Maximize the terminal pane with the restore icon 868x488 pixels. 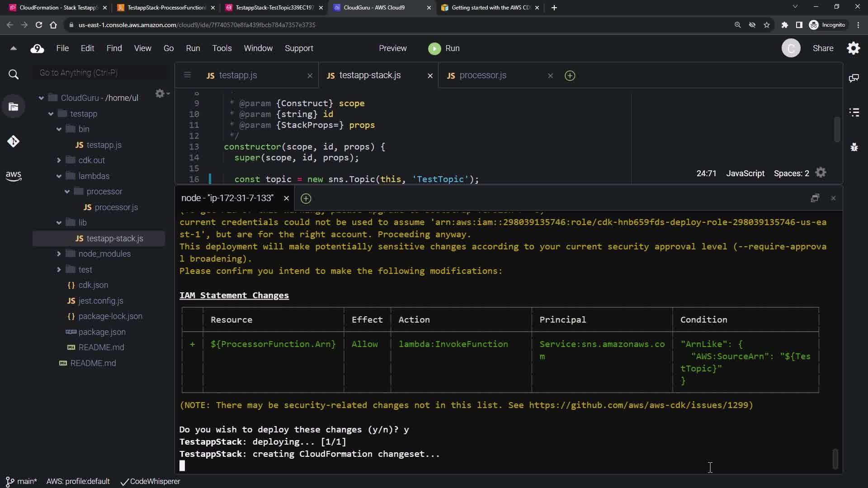coord(815,198)
